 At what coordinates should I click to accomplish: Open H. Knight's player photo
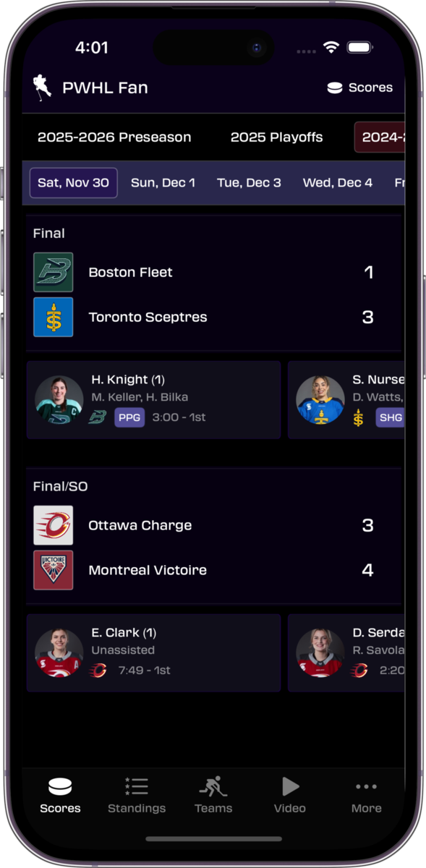tap(59, 399)
